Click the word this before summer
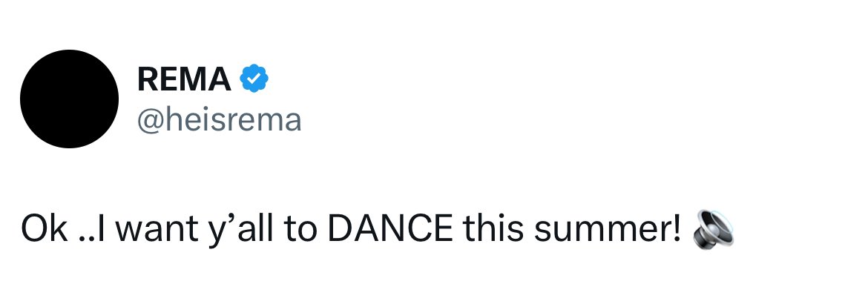This screenshot has height=304, width=868. (493, 228)
